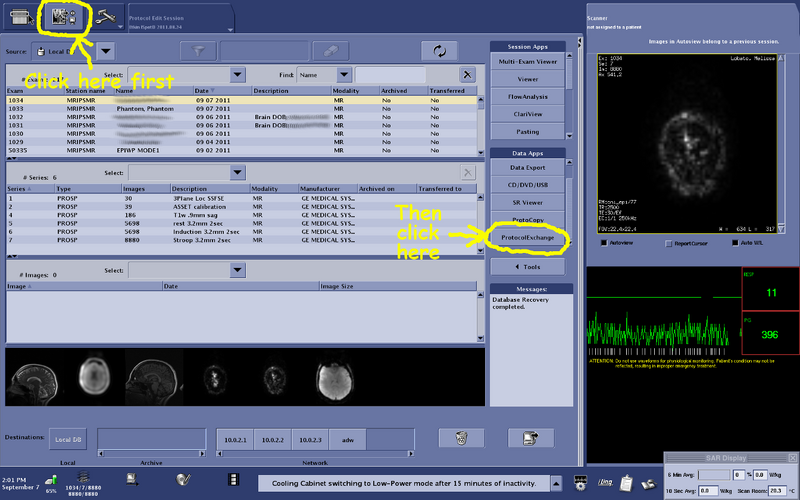Image resolution: width=800 pixels, height=500 pixels.
Task: Toggle Autoview checkbox
Action: [x=604, y=243]
